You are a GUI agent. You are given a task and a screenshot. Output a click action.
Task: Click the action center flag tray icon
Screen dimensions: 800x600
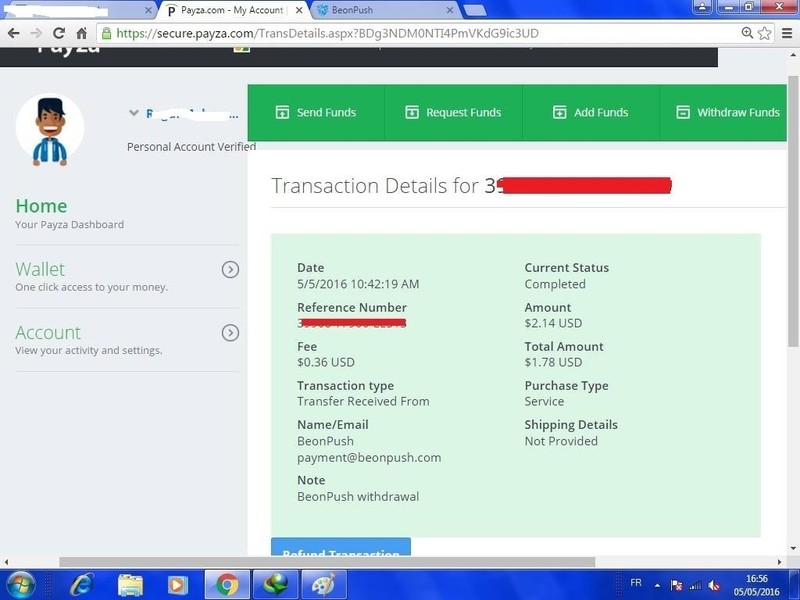click(x=677, y=585)
